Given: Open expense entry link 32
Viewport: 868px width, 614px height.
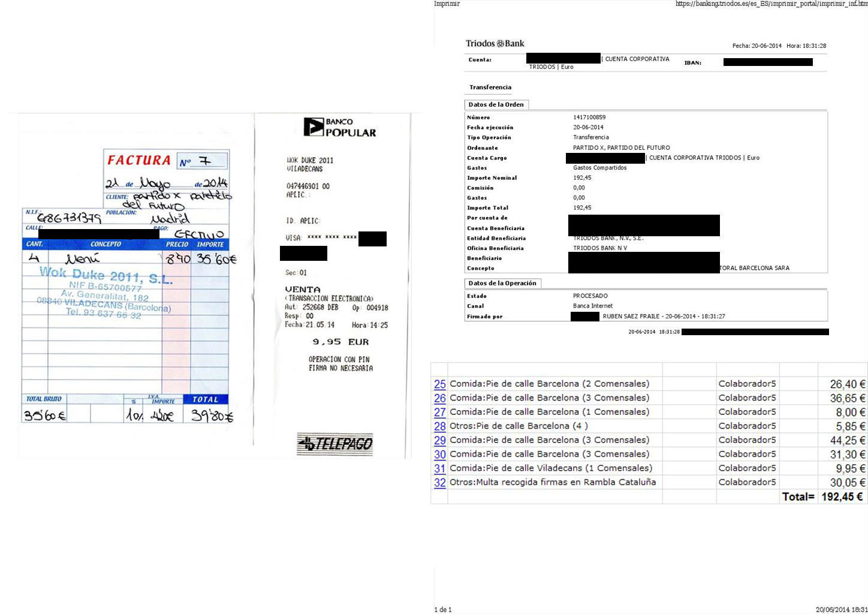Looking at the screenshot, I should click(x=440, y=483).
